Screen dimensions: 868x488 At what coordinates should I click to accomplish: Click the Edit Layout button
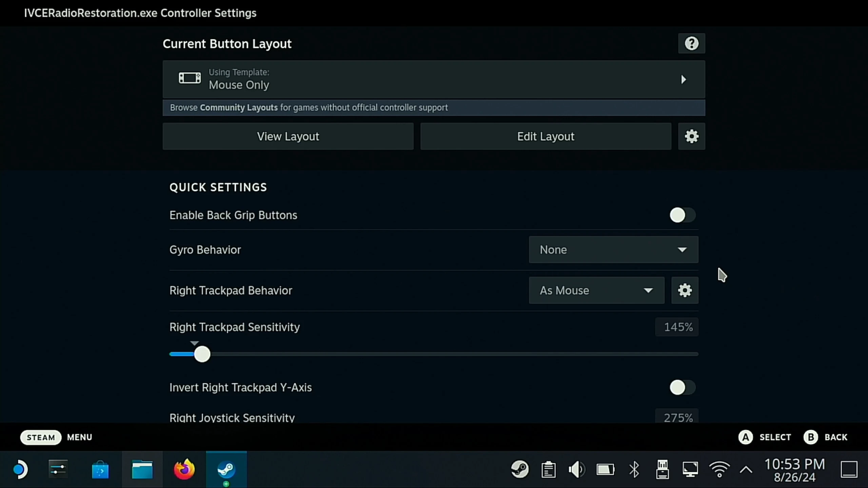tap(546, 136)
